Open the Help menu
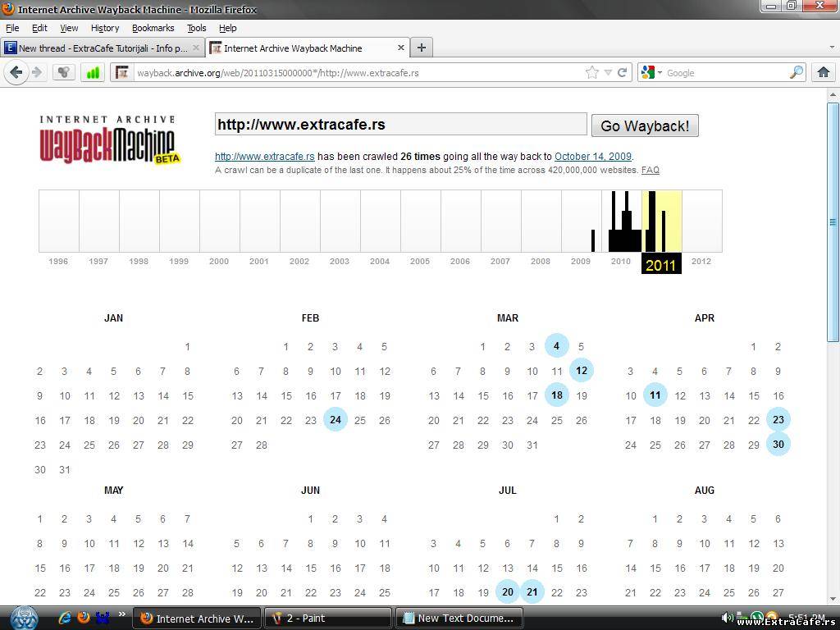Image resolution: width=840 pixels, height=630 pixels. (x=228, y=28)
